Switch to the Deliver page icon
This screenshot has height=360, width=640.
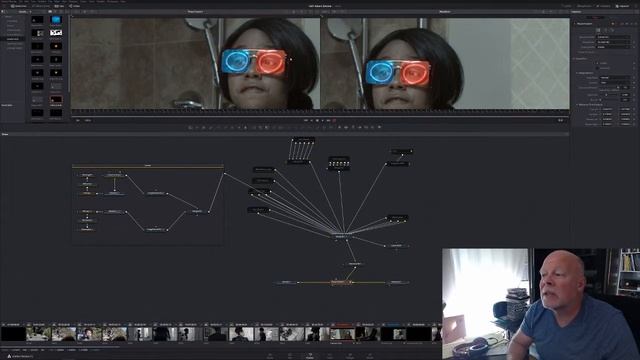point(370,356)
